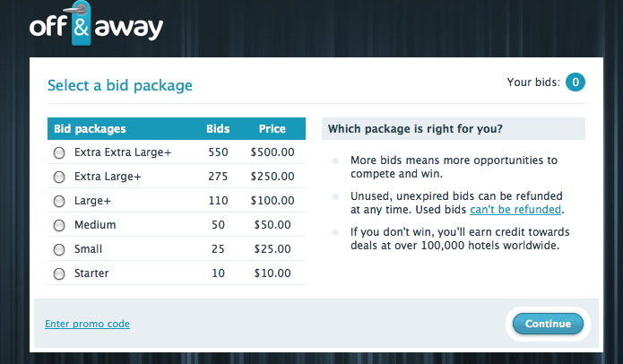
Task: Click the off & away logo
Action: point(96,24)
